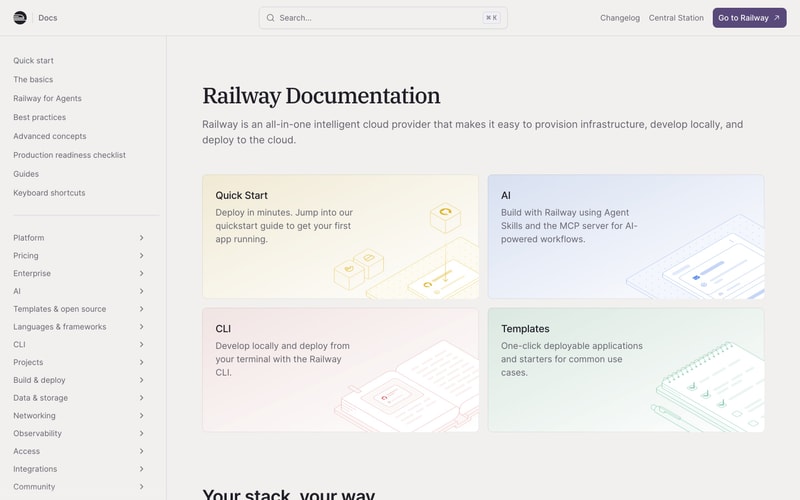Open Railway for Agents page
The image size is (800, 500).
coord(47,98)
